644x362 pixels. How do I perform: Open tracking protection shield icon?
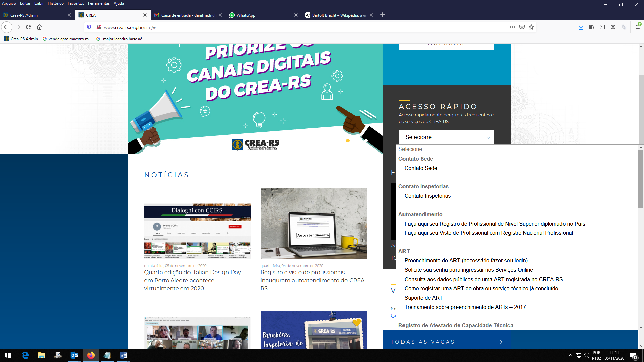[89, 27]
